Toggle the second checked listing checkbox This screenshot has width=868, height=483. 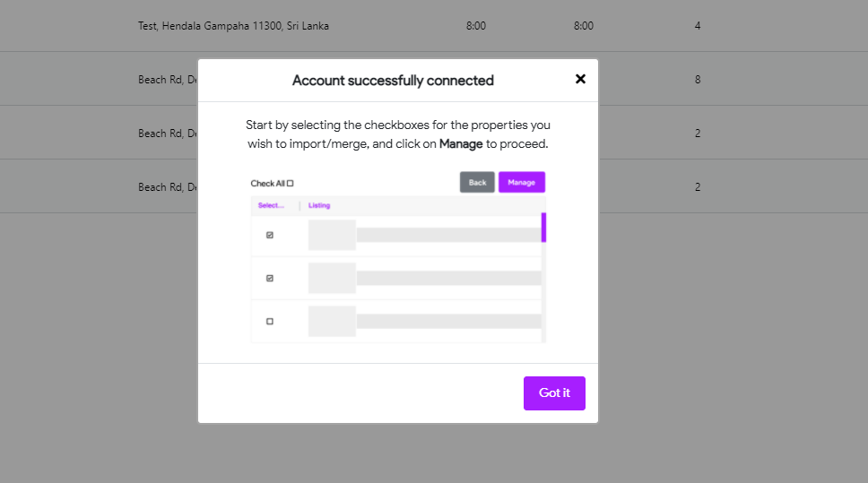click(270, 279)
